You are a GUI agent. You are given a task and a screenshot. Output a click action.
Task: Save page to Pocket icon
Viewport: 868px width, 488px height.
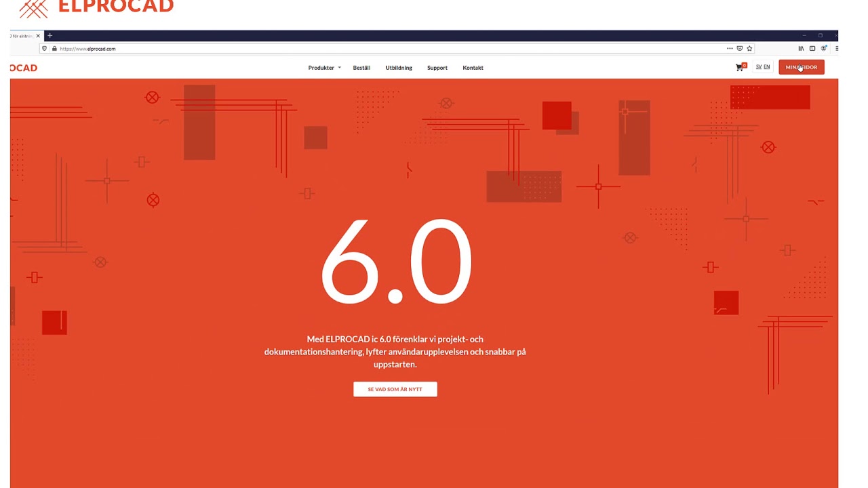click(x=740, y=49)
